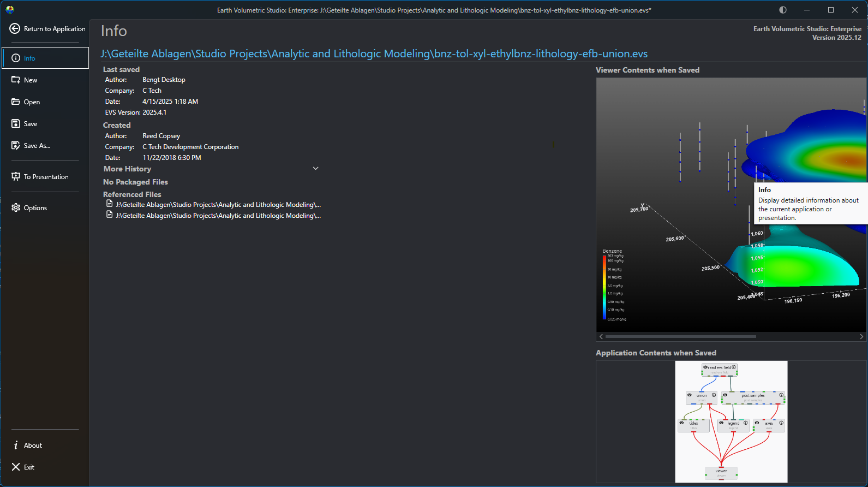Open the second referenced file entry
868x487 pixels.
point(213,215)
